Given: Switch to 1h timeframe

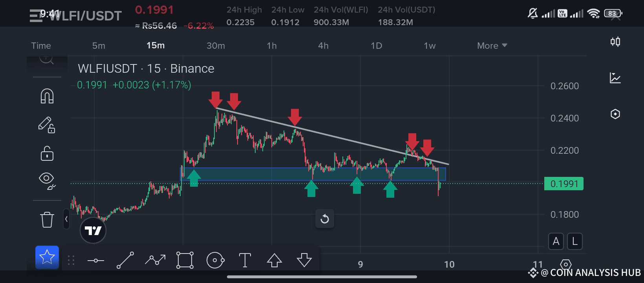Looking at the screenshot, I should pos(272,46).
